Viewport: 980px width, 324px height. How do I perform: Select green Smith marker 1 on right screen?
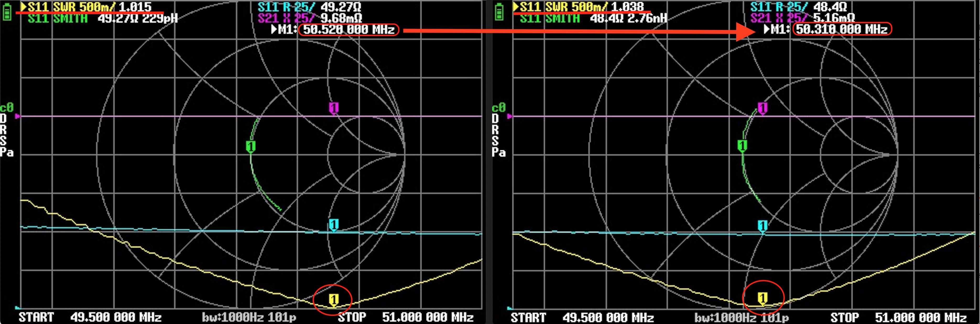[x=742, y=146]
